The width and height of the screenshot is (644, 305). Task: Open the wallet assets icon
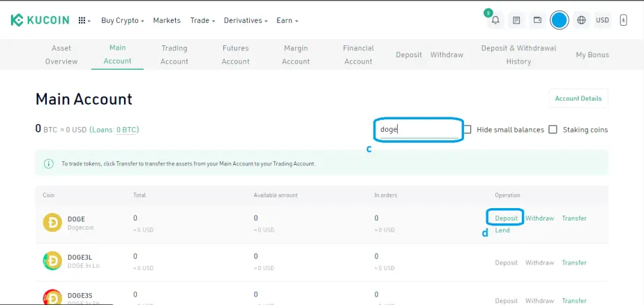point(537,20)
